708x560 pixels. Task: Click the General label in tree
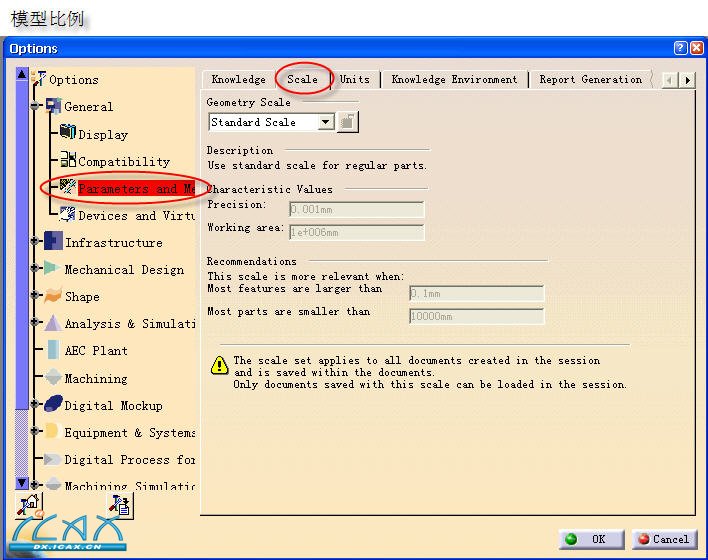[x=88, y=107]
